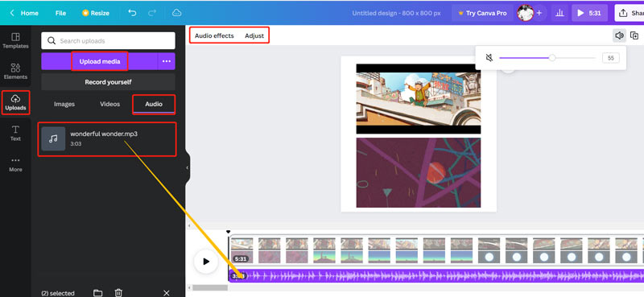The height and width of the screenshot is (297, 644).
Task: Open the upload options three-dot menu
Action: coord(167,61)
